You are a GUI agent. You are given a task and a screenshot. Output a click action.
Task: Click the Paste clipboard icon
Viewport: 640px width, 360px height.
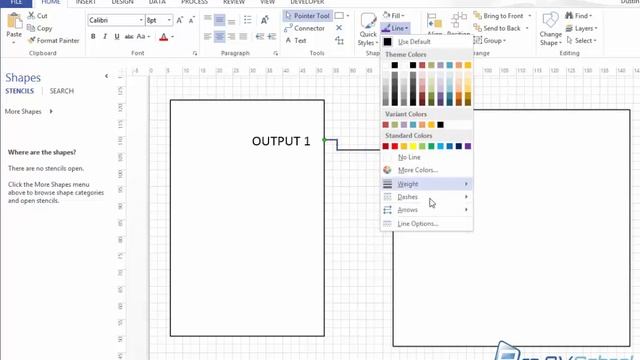click(x=14, y=20)
